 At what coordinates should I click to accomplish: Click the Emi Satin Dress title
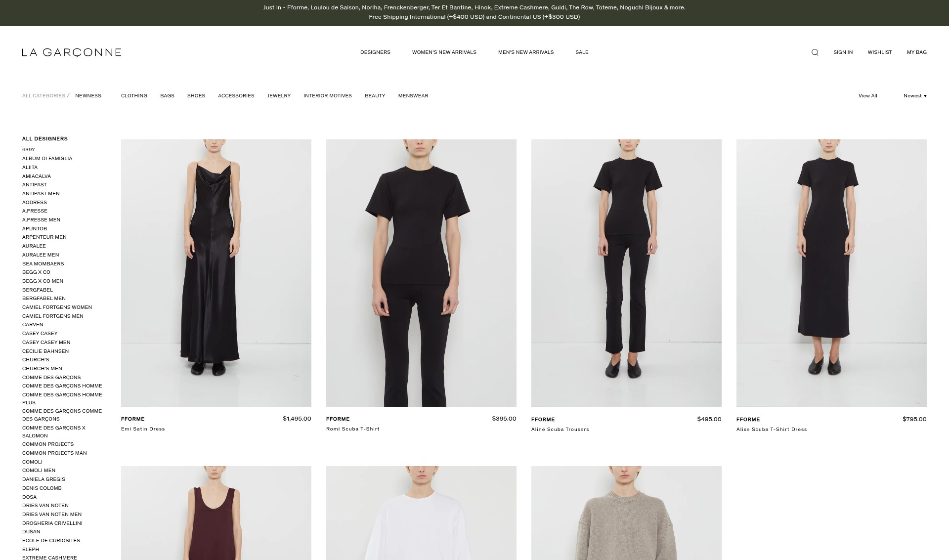[x=143, y=429]
